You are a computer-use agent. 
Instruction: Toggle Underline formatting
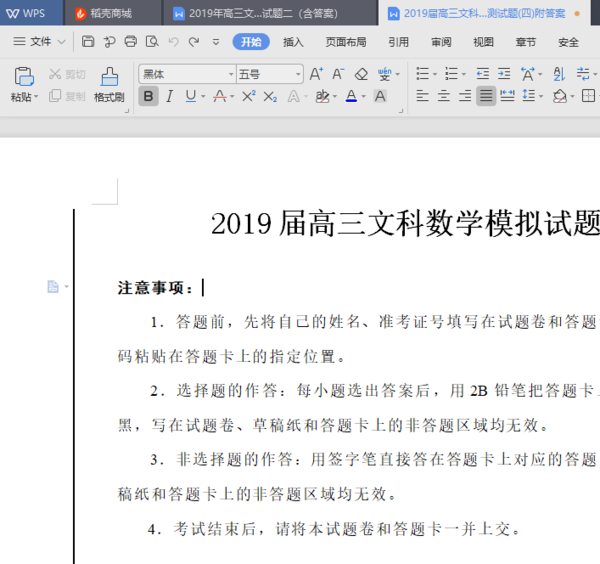coord(191,96)
